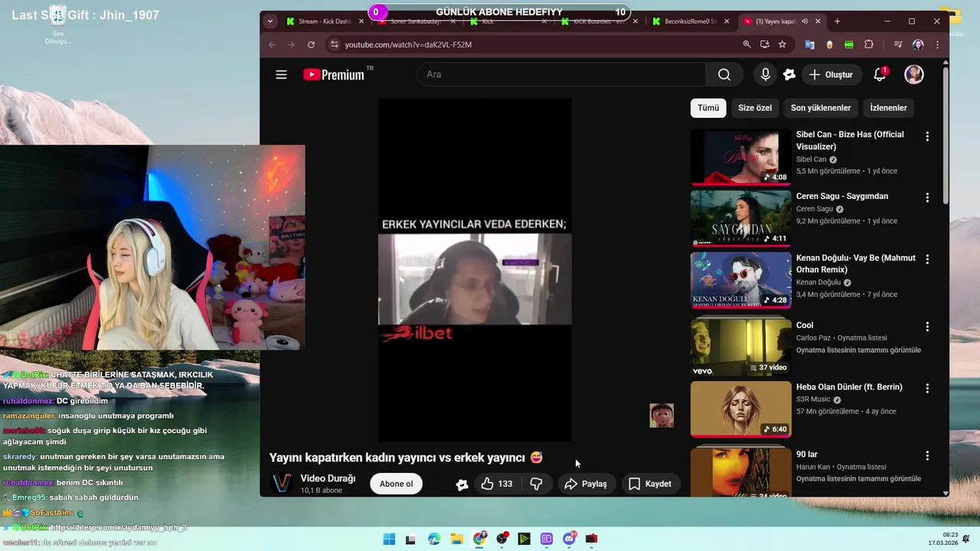Click the Paylaş share button
The height and width of the screenshot is (551, 980).
pos(586,484)
